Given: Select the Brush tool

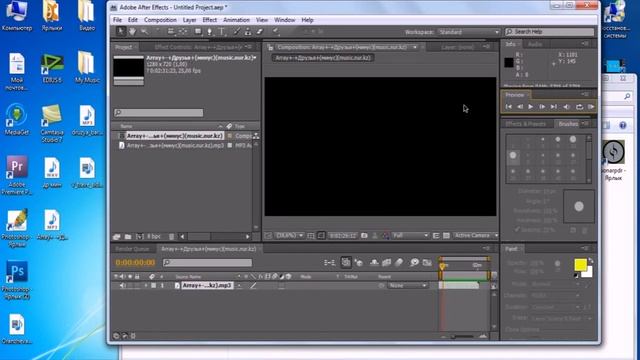Looking at the screenshot, I should (236, 31).
